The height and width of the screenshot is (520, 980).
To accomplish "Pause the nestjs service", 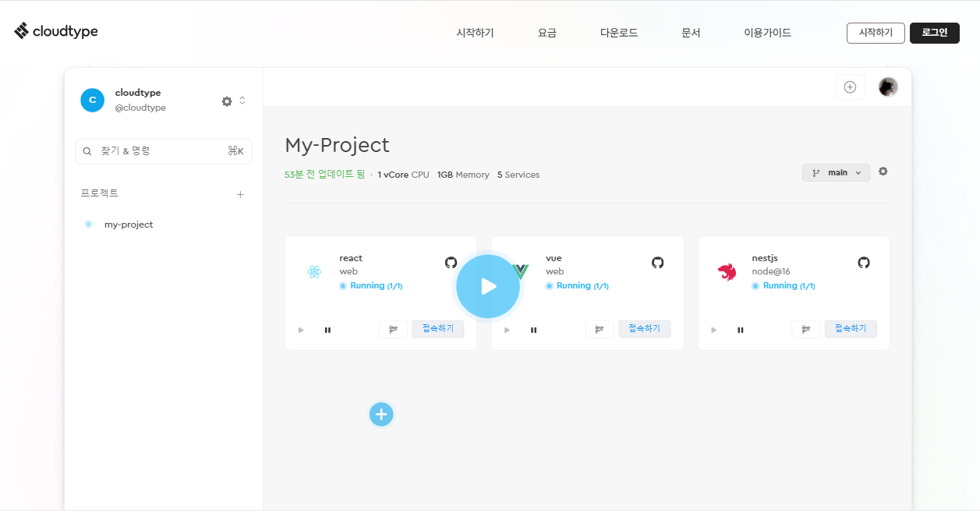I will tap(739, 329).
